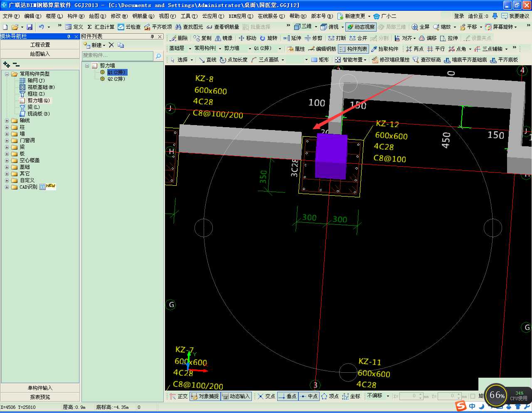Click the Save (floppy disk) icon
Viewport: 532px width, 413px height.
tap(30, 27)
